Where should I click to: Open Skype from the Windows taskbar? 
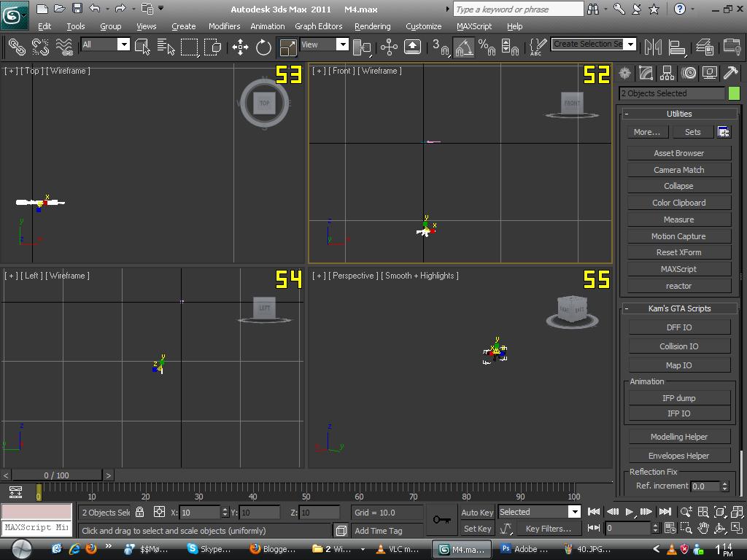pos(210,549)
